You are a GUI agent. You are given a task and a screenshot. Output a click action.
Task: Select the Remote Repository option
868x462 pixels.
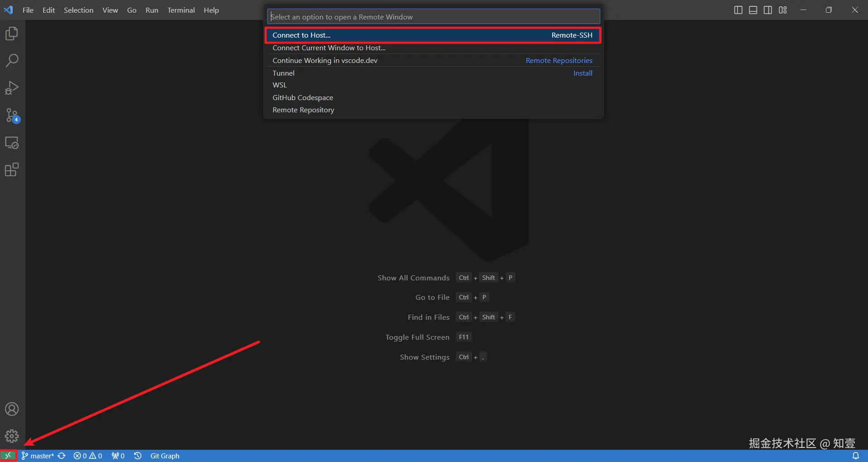pos(433,110)
